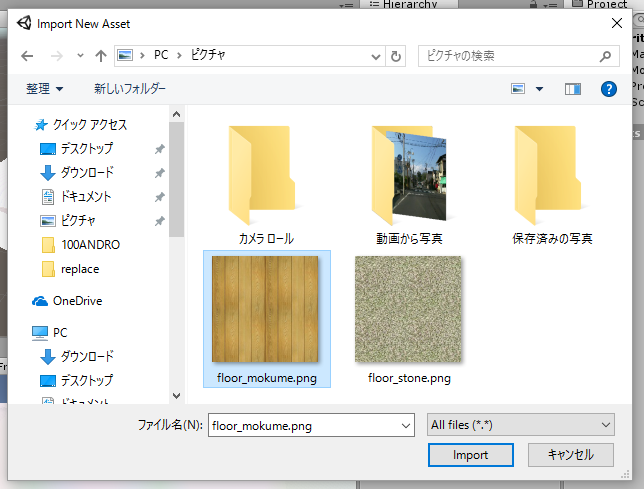Select ドキュメント under Quick Access

85,197
